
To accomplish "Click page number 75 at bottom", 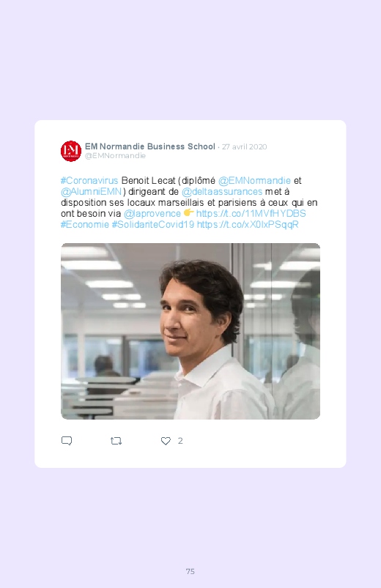I will [190, 571].
